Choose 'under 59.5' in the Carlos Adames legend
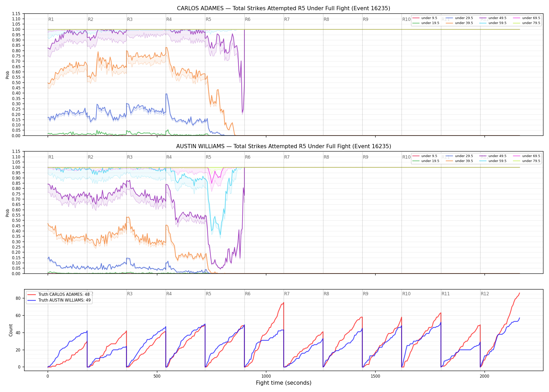Viewport: 549px width, 392px height. 493,23
